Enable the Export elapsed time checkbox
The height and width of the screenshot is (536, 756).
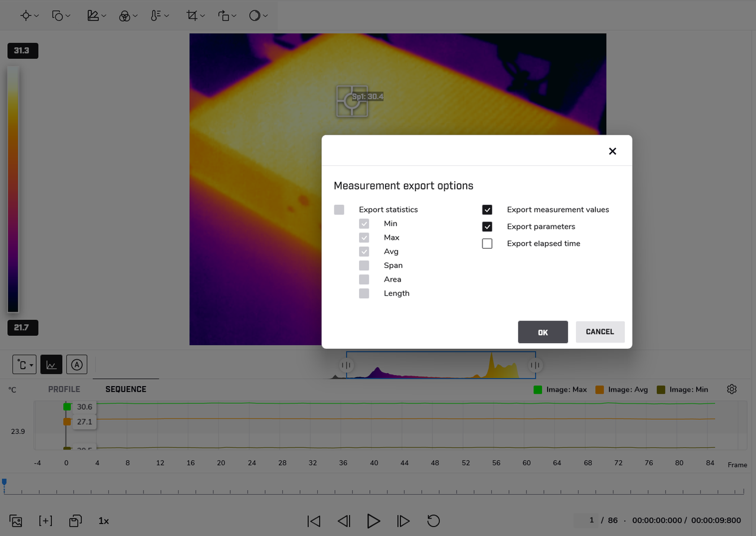pos(487,244)
